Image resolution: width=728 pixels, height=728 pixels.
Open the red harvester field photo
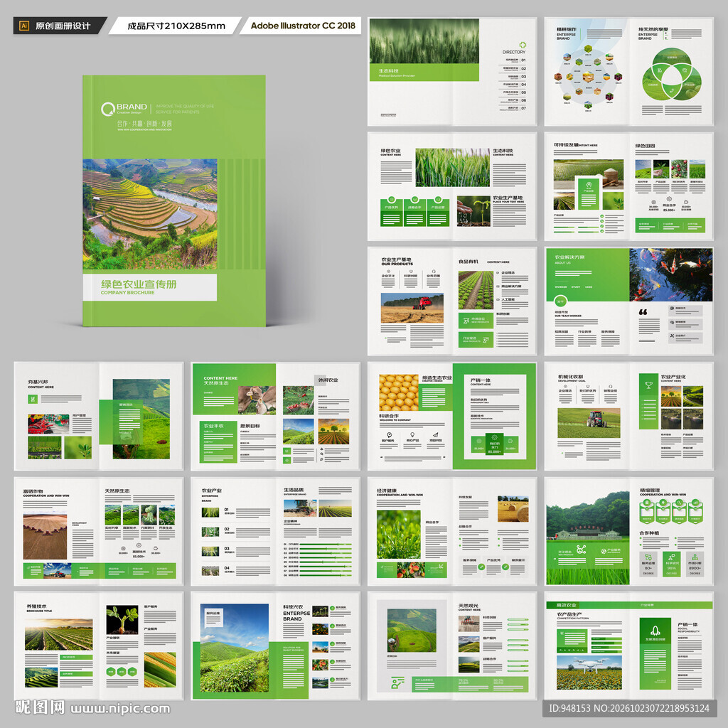click(412, 307)
